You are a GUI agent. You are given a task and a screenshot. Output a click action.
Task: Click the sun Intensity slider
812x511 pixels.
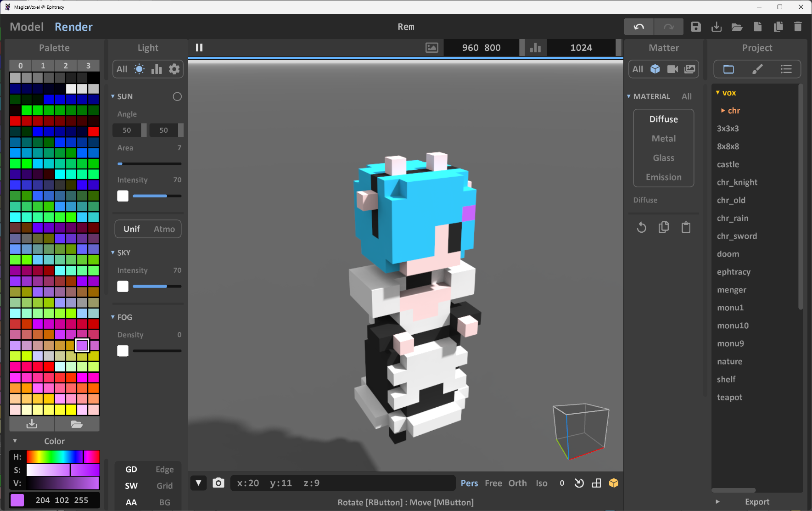click(x=157, y=196)
